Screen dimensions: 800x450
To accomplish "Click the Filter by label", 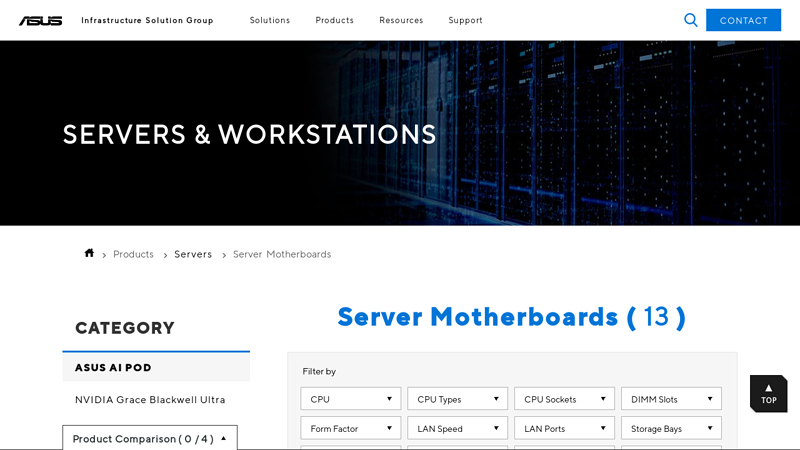I will (x=319, y=371).
